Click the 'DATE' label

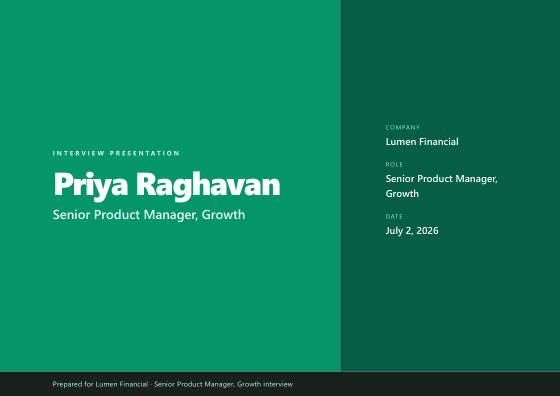tap(394, 216)
